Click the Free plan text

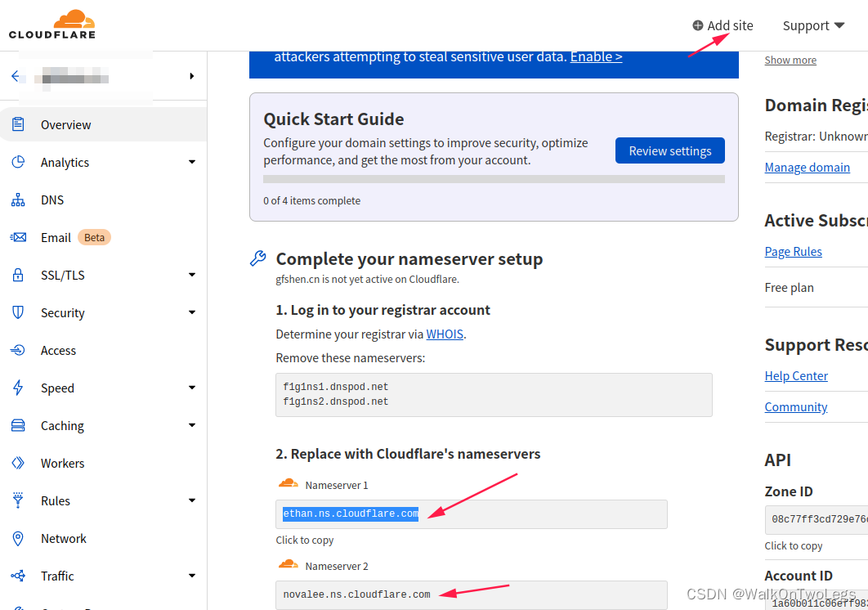tap(789, 288)
